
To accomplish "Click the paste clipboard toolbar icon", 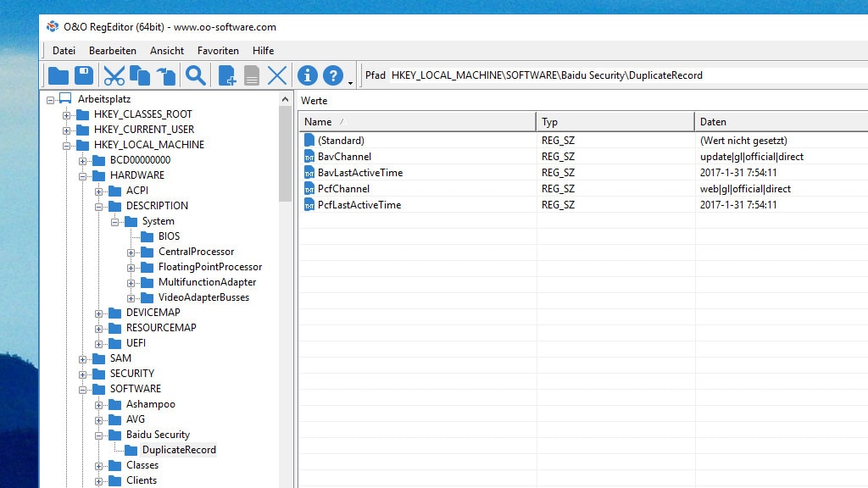I will point(165,75).
